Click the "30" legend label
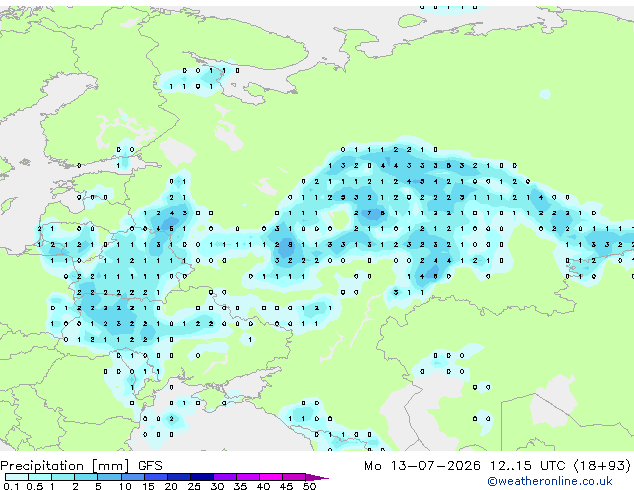The width and height of the screenshot is (634, 490). (x=217, y=486)
